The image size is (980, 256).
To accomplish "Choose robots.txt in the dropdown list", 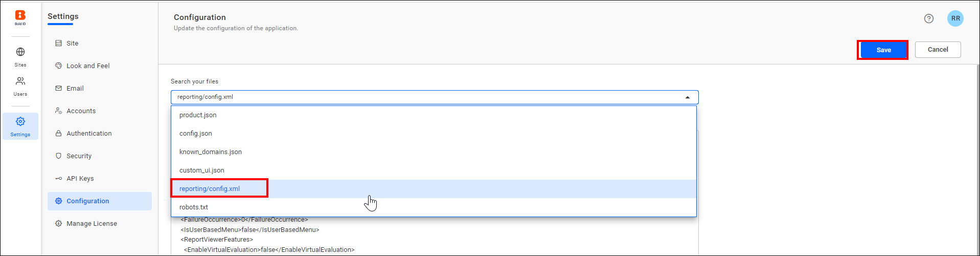I will (x=434, y=207).
